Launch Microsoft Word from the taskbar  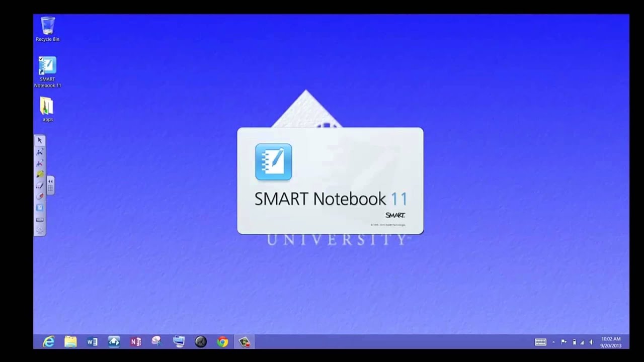click(x=92, y=342)
